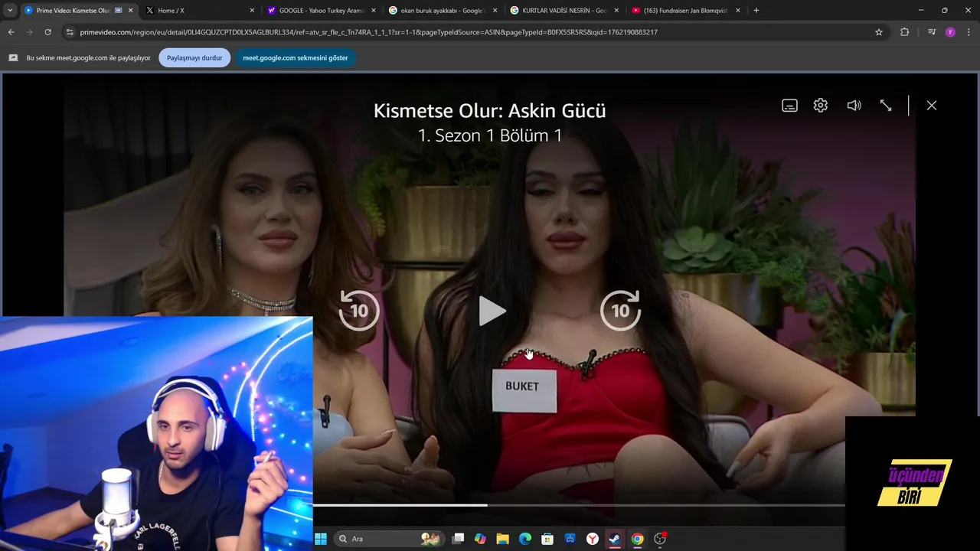The width and height of the screenshot is (980, 551).
Task: Switch to Fundraiser Jan Blomqvist YouTube tab
Action: click(685, 11)
